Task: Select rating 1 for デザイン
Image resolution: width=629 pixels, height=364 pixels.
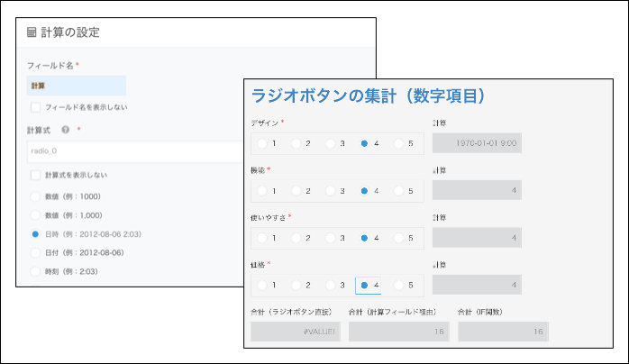Action: [262, 143]
